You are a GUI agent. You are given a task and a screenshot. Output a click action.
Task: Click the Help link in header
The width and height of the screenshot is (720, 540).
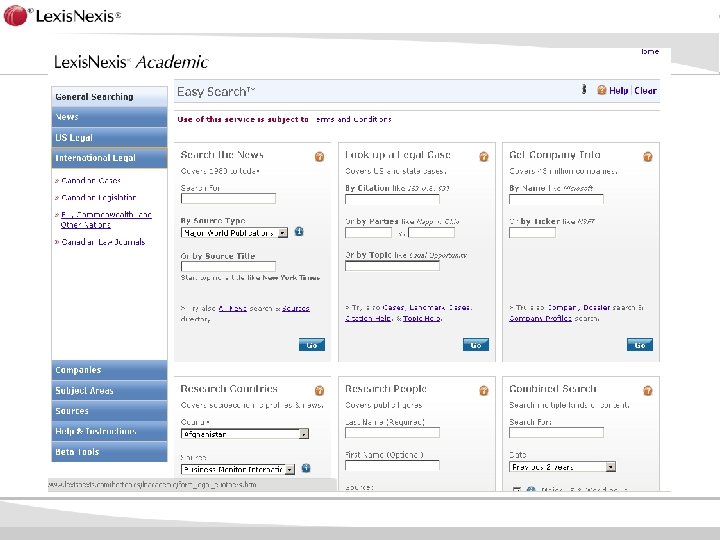(x=618, y=90)
